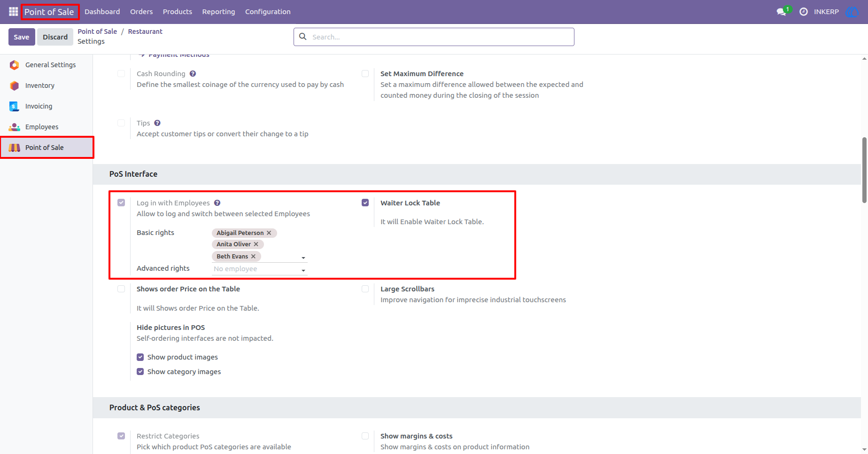Enable Large Scrollbars checkbox

tap(365, 289)
